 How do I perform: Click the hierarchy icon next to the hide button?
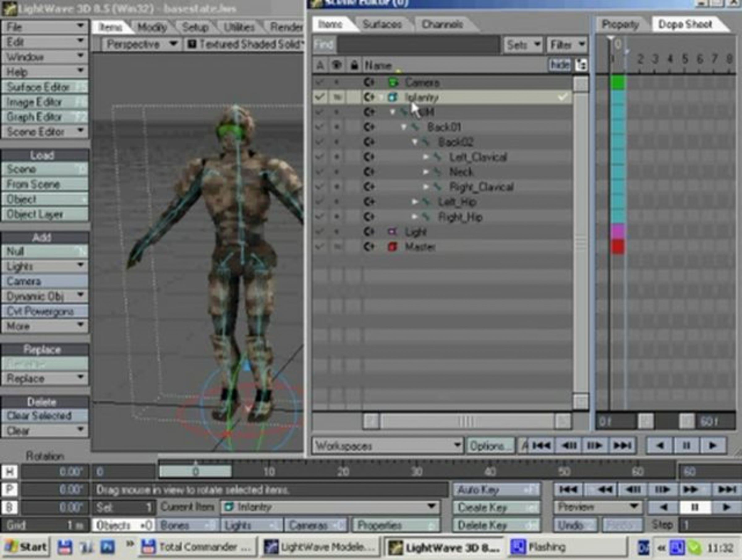581,65
